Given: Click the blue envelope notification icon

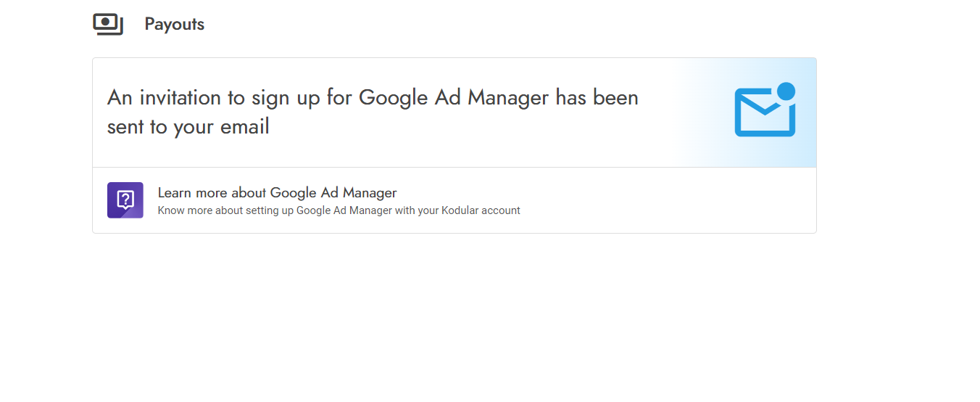Looking at the screenshot, I should tap(765, 110).
